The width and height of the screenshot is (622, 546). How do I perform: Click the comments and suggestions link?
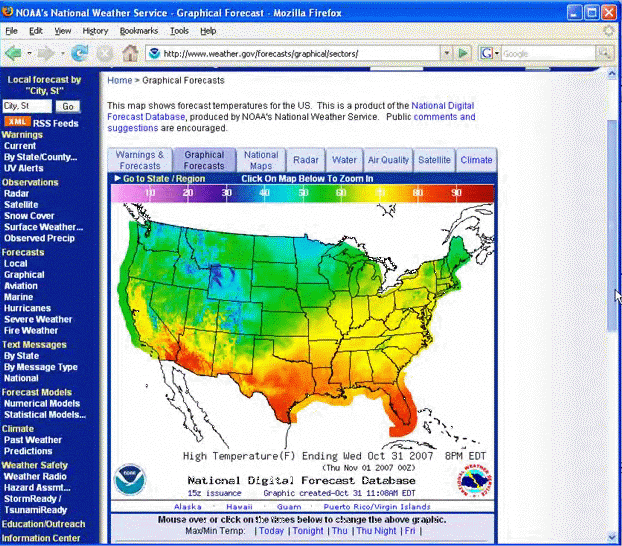[291, 122]
